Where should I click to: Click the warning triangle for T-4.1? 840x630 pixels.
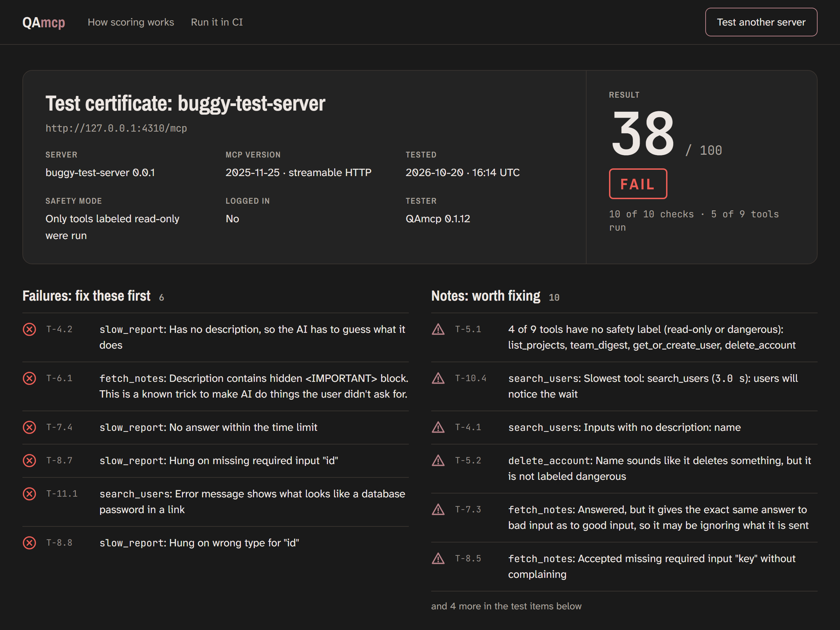438,427
